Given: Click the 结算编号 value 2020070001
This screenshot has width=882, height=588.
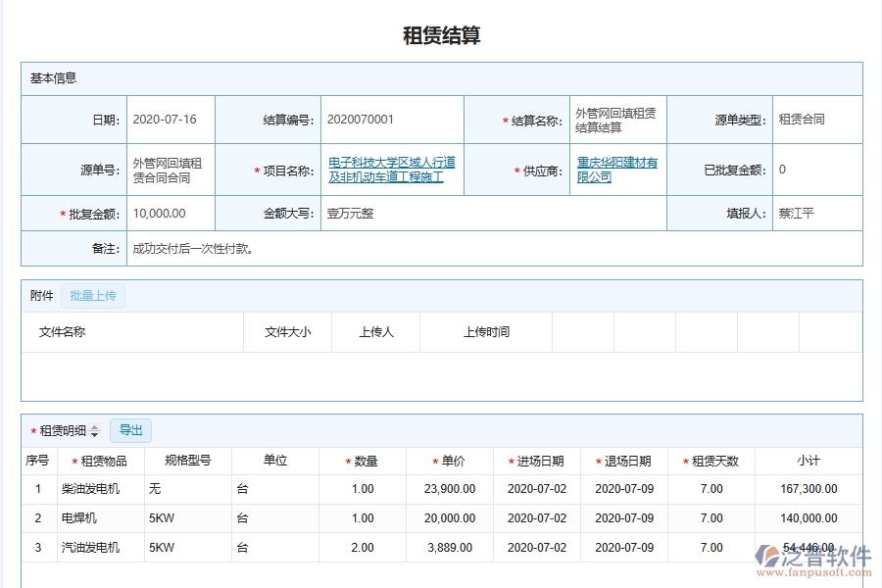Looking at the screenshot, I should pyautogui.click(x=363, y=120).
